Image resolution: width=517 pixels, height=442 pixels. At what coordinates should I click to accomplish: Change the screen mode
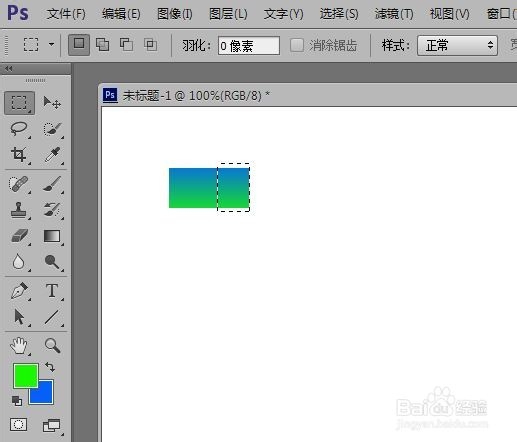tap(52, 426)
